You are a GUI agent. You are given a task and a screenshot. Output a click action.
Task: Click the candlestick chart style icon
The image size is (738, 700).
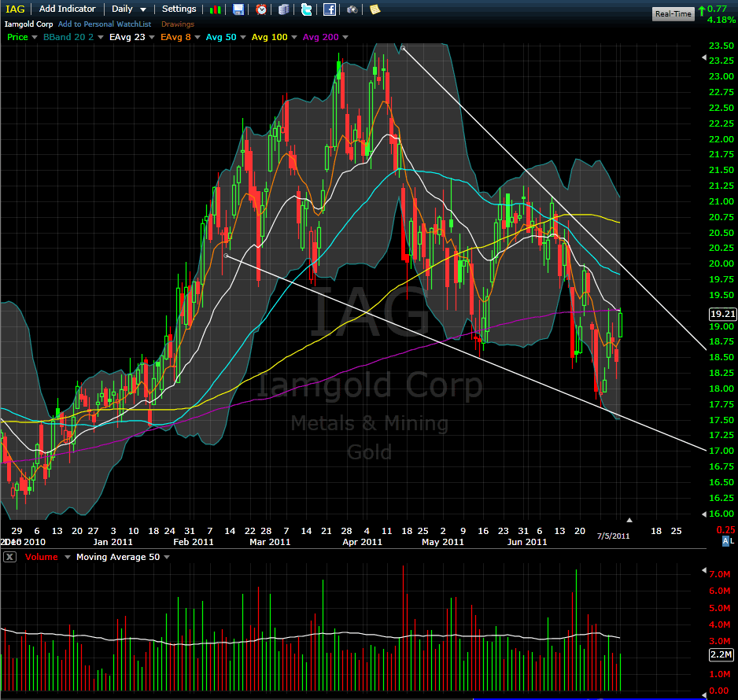[216, 9]
